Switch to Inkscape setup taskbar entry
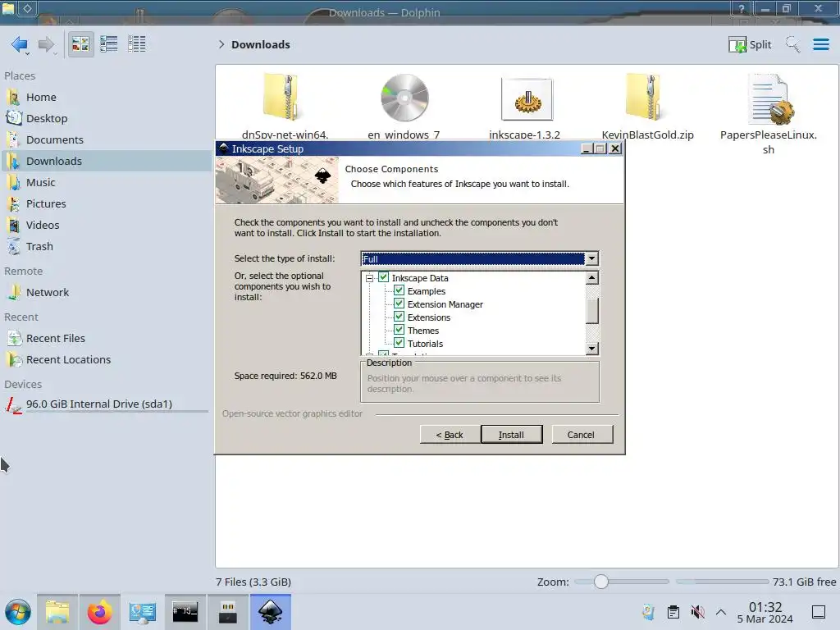The height and width of the screenshot is (630, 840). pyautogui.click(x=271, y=612)
